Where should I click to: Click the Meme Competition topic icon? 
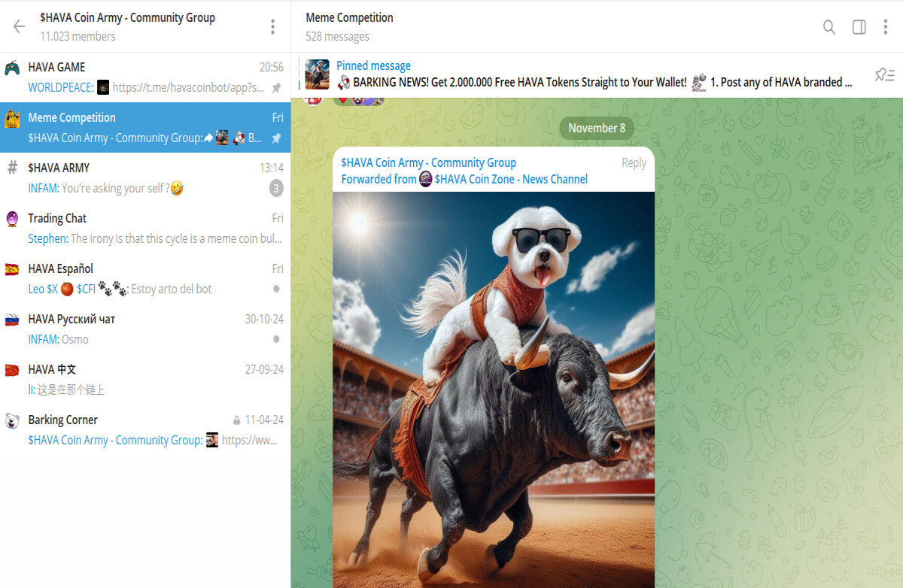(12, 118)
